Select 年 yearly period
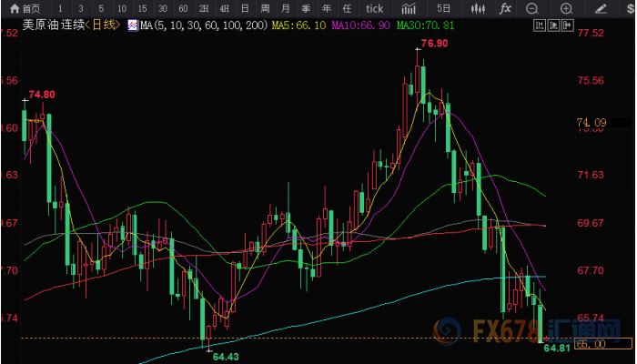 coord(326,7)
